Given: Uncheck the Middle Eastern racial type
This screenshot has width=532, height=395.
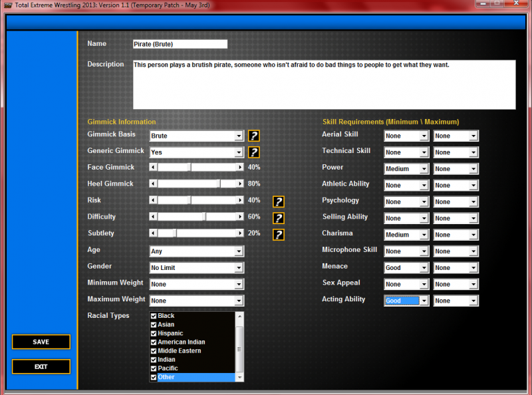Looking at the screenshot, I should [x=154, y=351].
